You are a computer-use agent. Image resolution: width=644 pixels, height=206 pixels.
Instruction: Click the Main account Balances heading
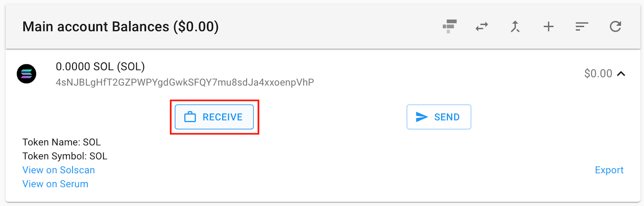120,27
